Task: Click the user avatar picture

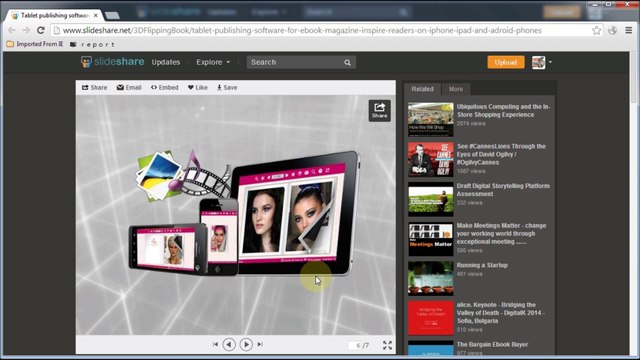Action: coord(538,62)
